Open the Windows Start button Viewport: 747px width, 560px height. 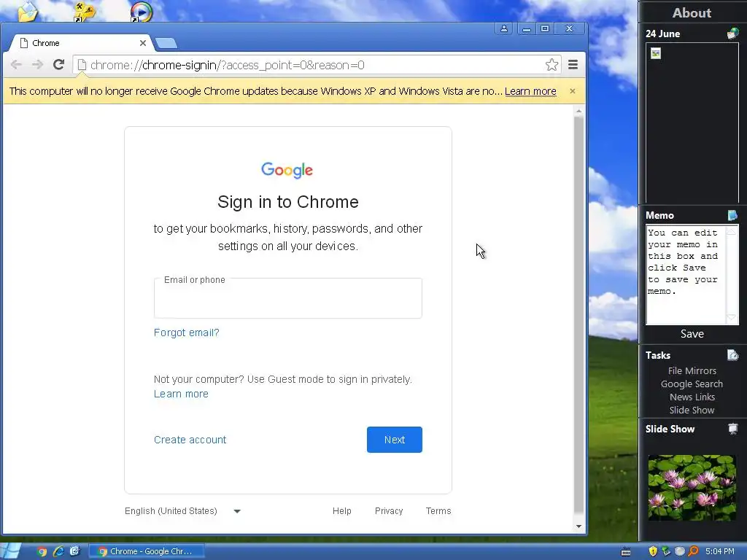[10, 551]
